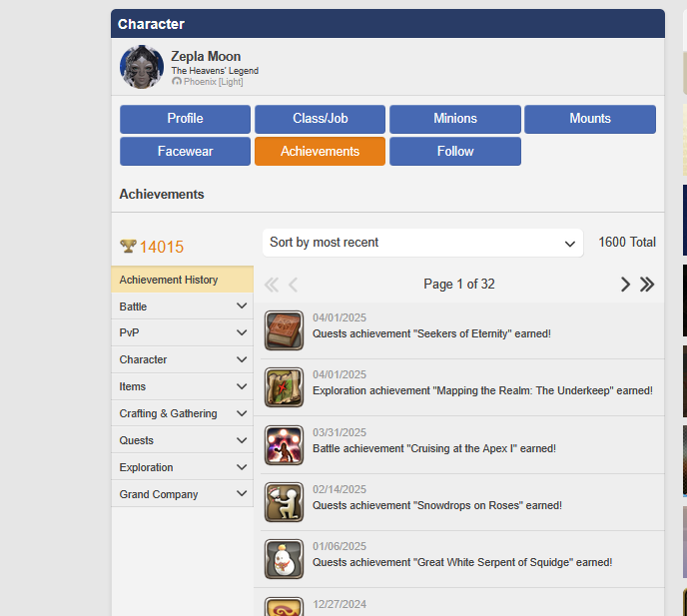Expand the Battle category
Screen dimensions: 687x616
(x=183, y=307)
